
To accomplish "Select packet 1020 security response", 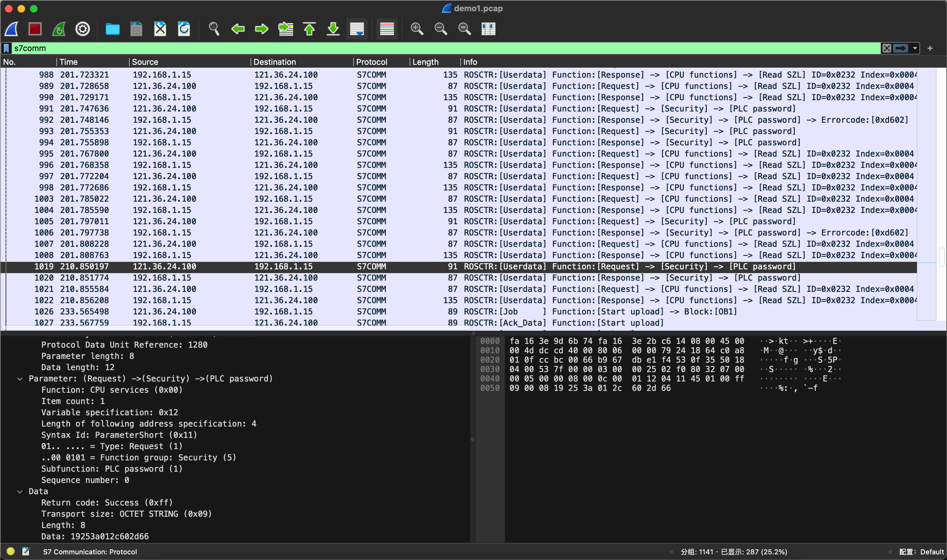I will pyautogui.click(x=459, y=278).
